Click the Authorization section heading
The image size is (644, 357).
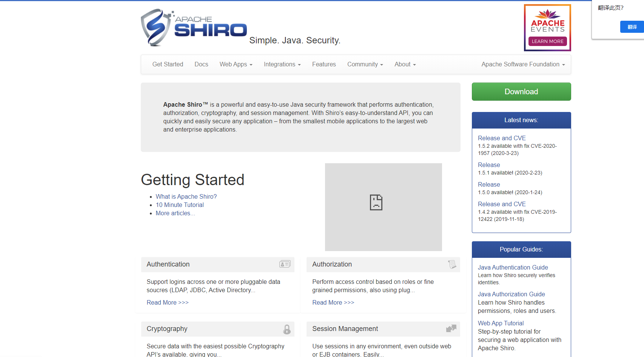pyautogui.click(x=332, y=264)
